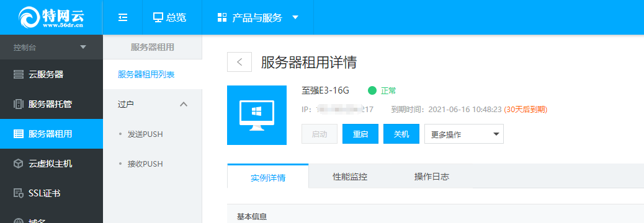Image resolution: width=644 pixels, height=223 pixels.
Task: Open 服务器托管 in the sidebar
Action: (x=51, y=104)
